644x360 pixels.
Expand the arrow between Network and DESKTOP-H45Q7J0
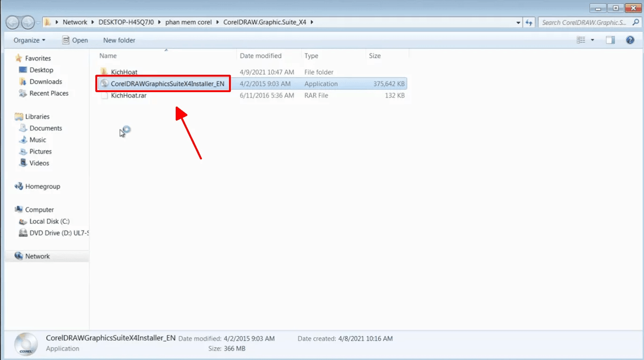tap(93, 22)
